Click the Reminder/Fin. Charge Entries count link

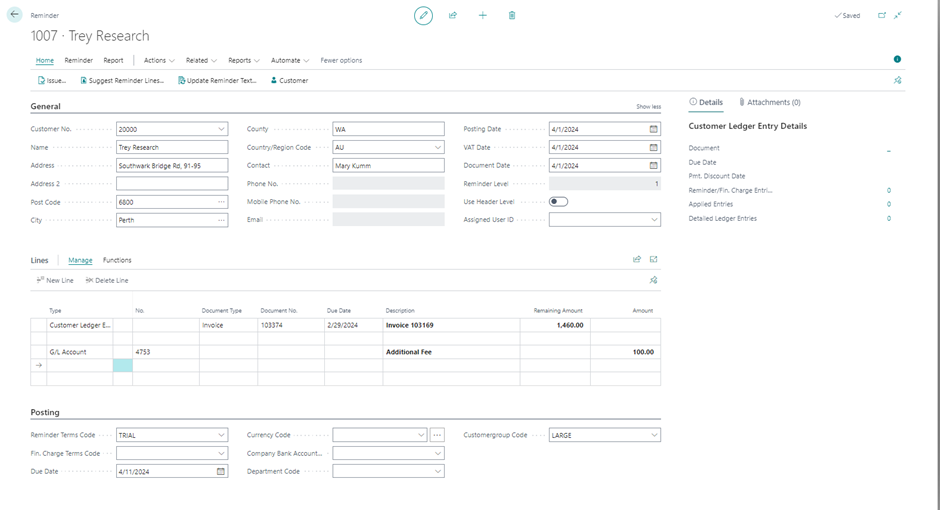(x=888, y=191)
